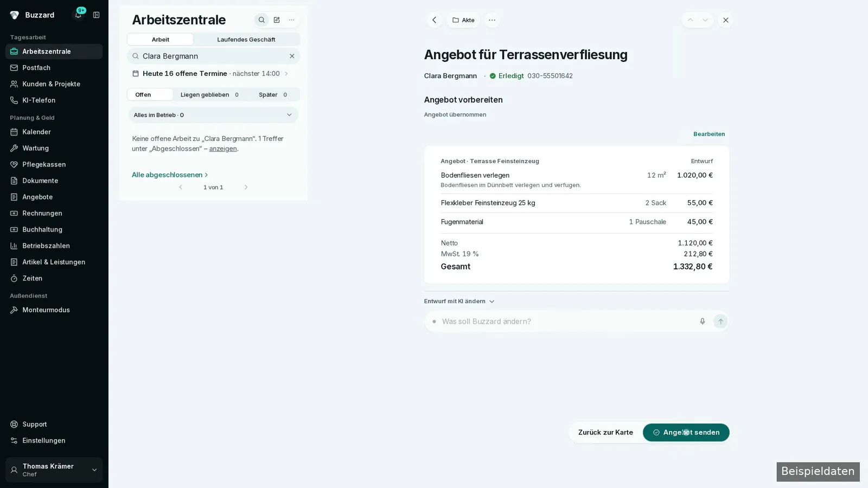Open KI-Telefon section

pos(54,100)
